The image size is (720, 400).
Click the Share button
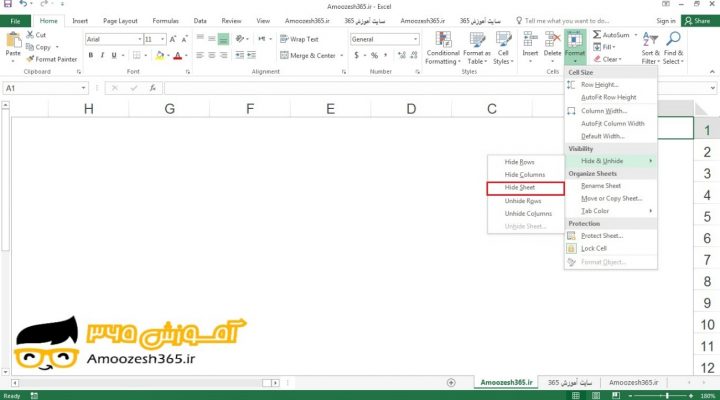click(698, 21)
